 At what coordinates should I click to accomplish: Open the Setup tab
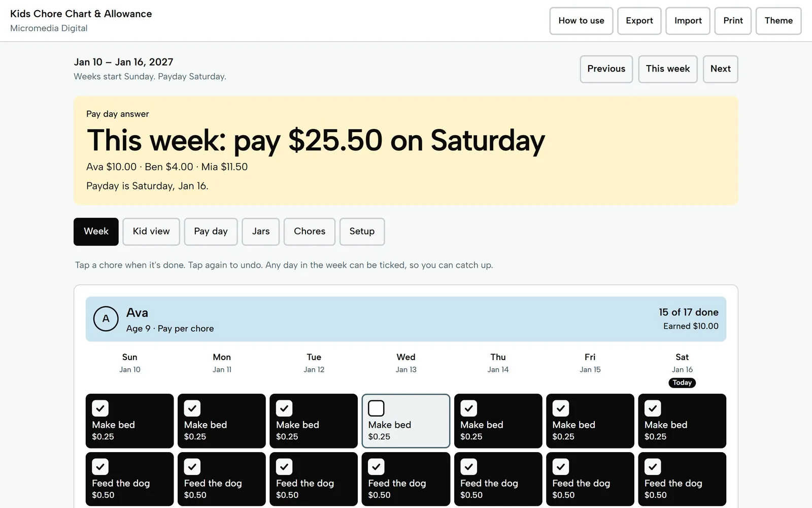[362, 232]
